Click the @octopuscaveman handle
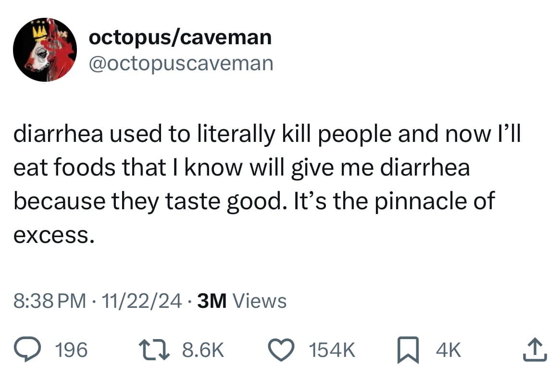 (x=181, y=63)
